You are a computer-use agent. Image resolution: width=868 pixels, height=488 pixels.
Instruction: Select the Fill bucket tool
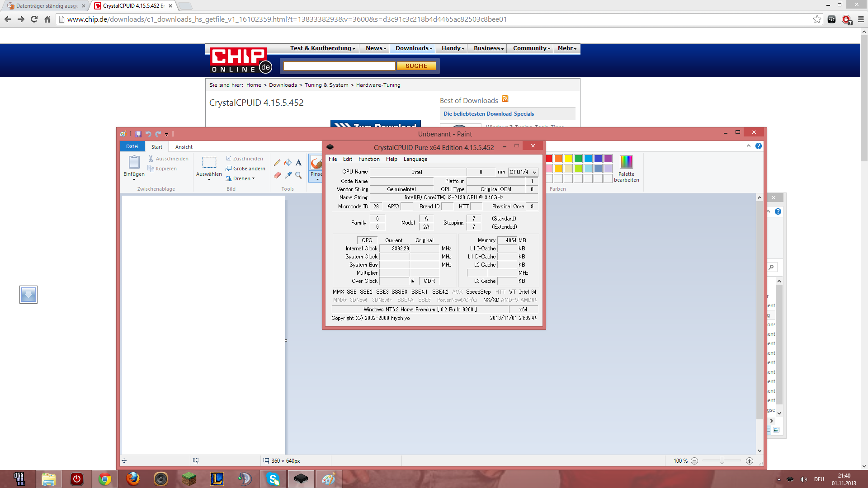288,163
